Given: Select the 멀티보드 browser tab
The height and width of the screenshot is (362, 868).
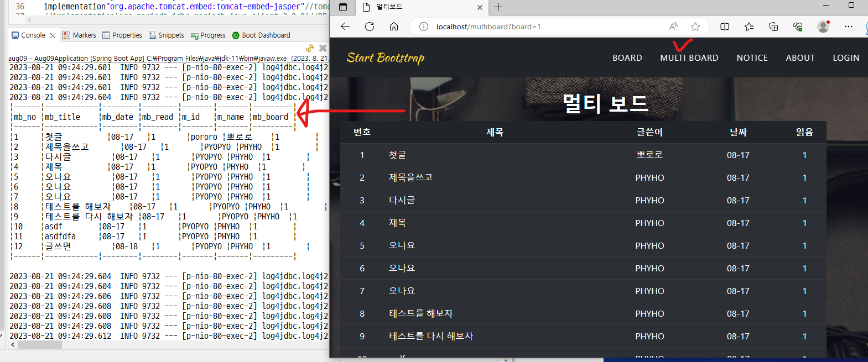Looking at the screenshot, I should tap(420, 7).
